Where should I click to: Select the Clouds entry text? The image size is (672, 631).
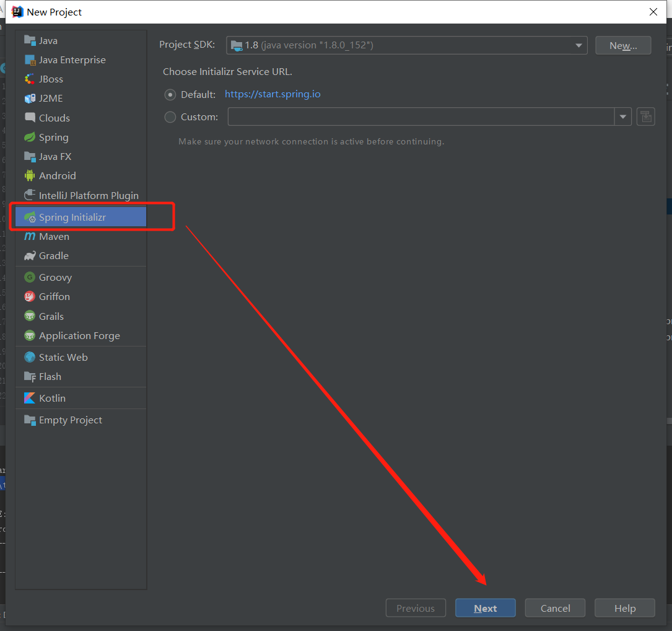pos(55,118)
